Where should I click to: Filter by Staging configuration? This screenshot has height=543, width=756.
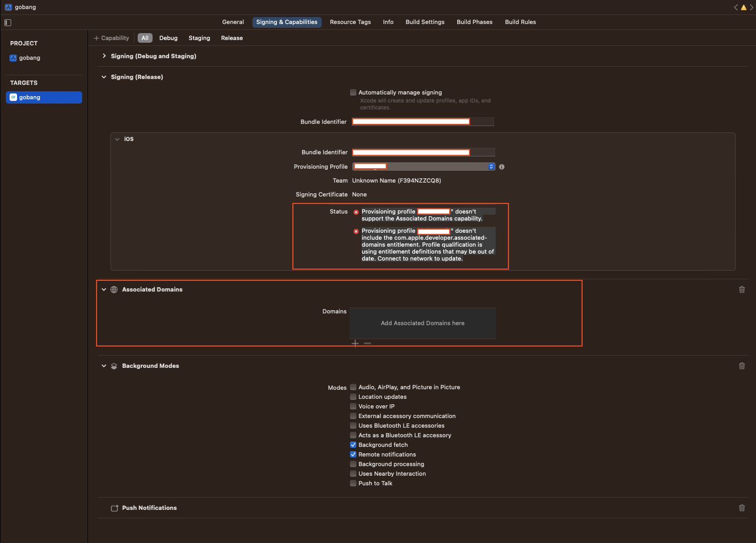point(200,38)
